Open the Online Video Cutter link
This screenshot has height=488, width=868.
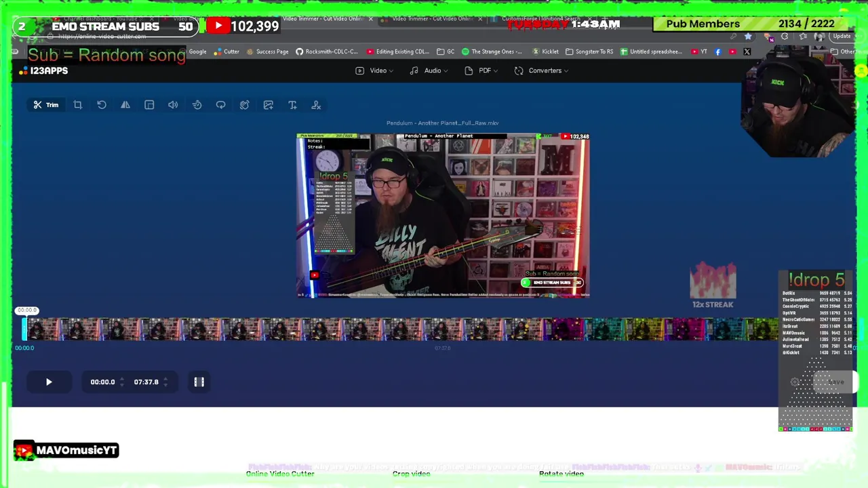[x=280, y=474]
